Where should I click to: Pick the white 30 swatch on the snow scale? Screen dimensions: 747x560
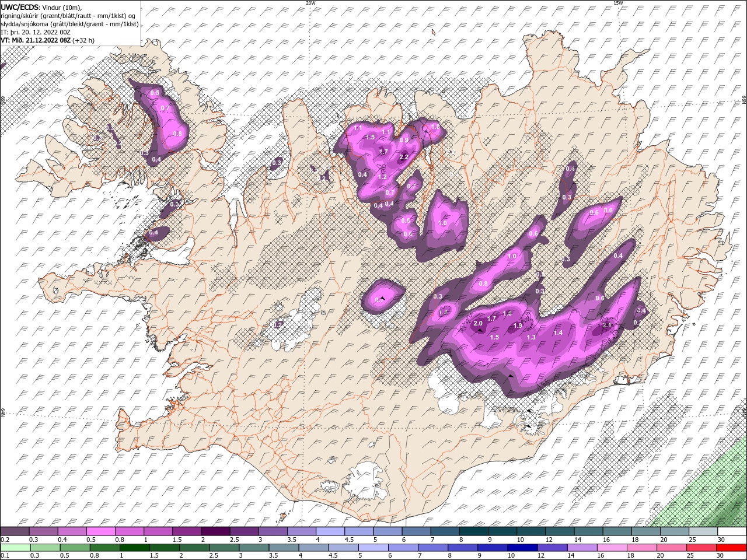732,531
